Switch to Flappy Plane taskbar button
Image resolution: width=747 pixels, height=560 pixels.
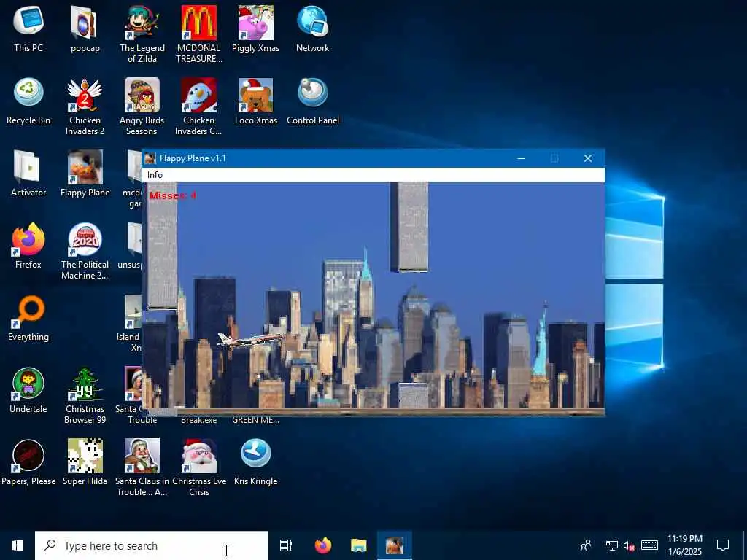point(395,545)
